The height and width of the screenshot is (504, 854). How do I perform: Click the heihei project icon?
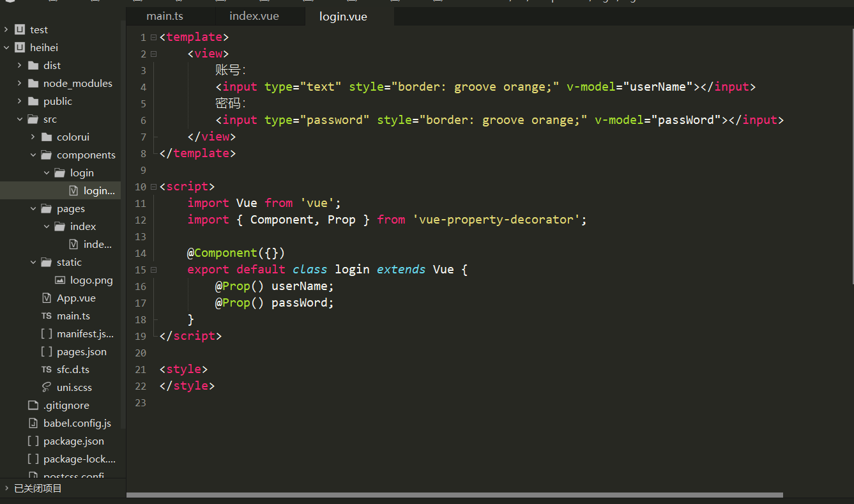click(20, 48)
